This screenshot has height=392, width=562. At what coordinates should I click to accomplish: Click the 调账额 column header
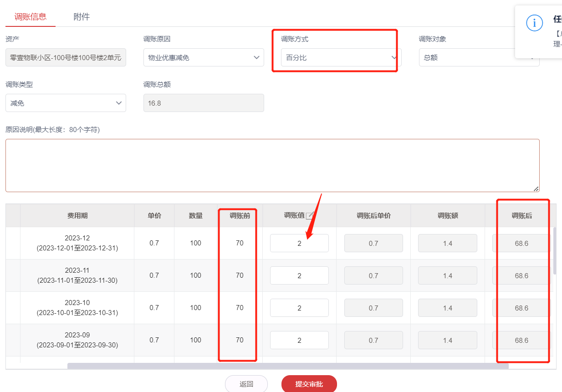coord(448,216)
